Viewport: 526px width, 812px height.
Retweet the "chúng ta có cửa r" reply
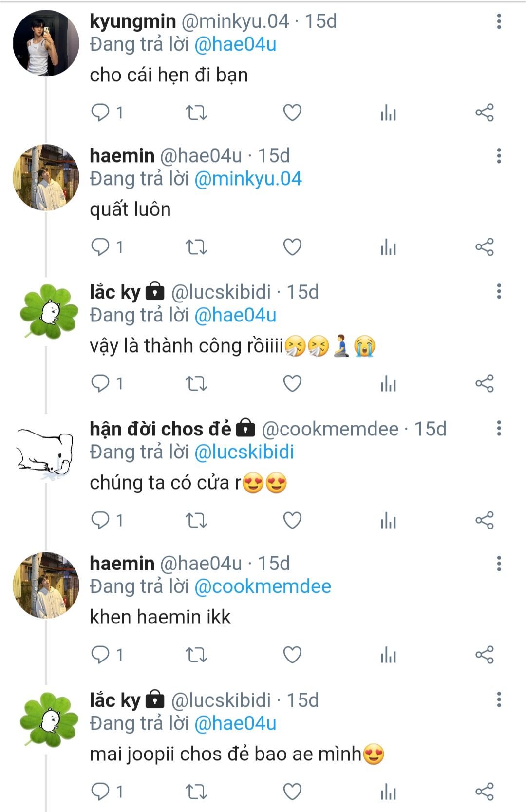(x=196, y=521)
